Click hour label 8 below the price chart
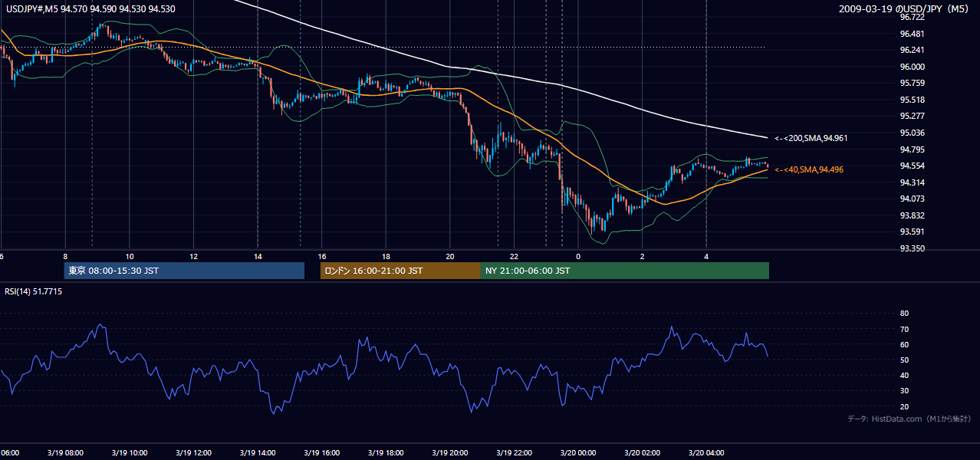This screenshot has height=460, width=980. pos(65,257)
